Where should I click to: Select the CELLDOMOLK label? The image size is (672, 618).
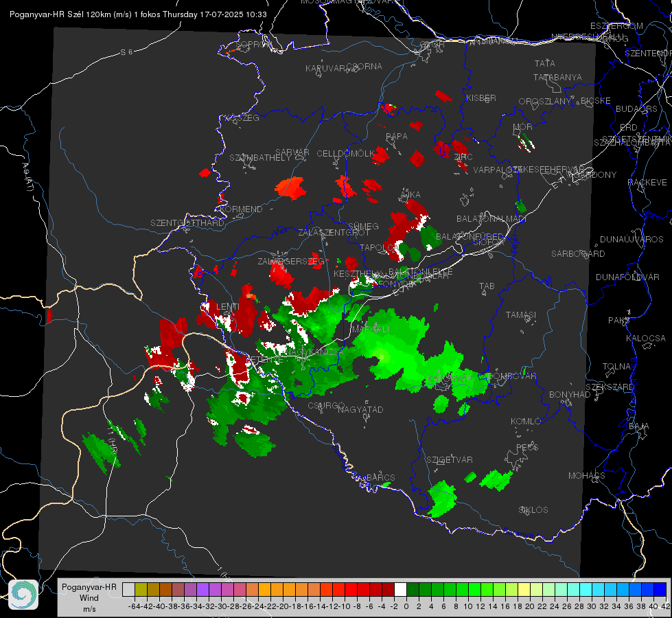[345, 154]
